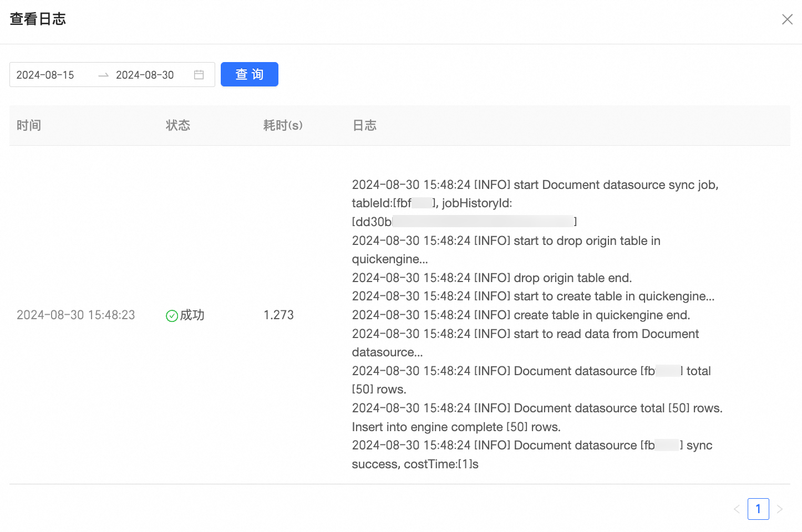Select page 1 in pagination

758,509
